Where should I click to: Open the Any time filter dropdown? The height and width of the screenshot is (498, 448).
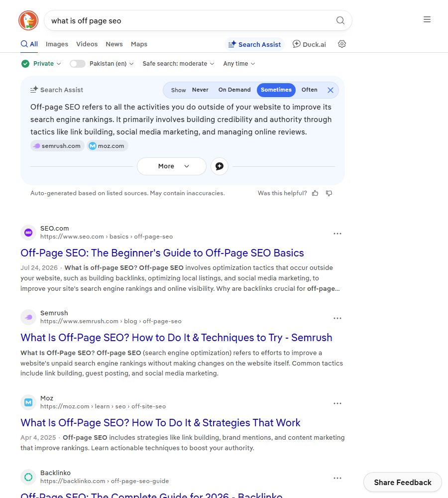(239, 64)
